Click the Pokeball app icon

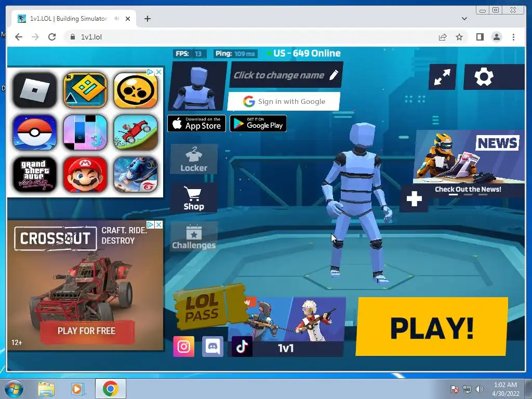35,132
